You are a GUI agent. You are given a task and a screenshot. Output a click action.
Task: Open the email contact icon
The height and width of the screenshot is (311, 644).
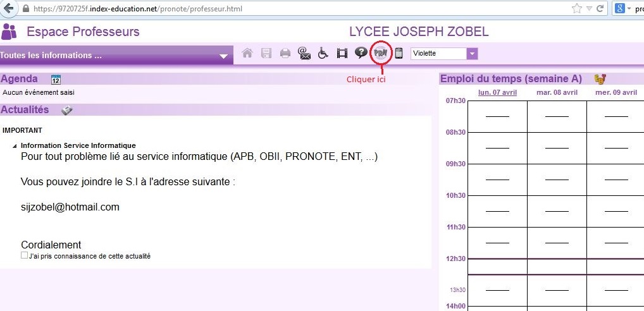(x=304, y=54)
